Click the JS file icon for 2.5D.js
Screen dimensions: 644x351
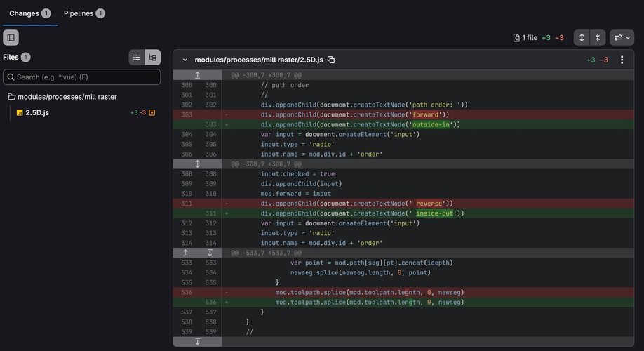click(20, 112)
